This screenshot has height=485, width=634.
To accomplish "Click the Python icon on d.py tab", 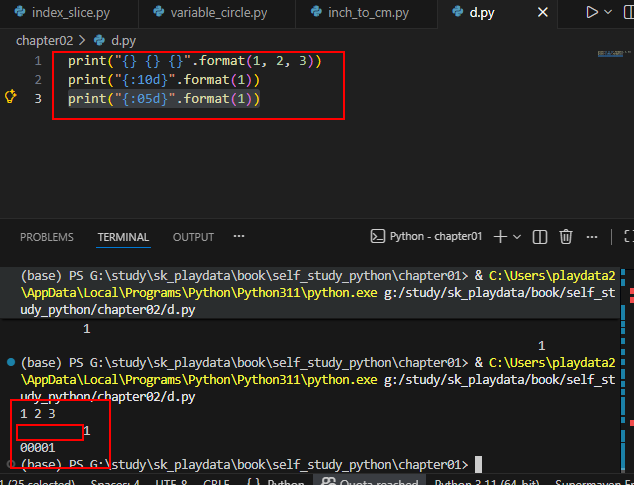I will point(458,11).
